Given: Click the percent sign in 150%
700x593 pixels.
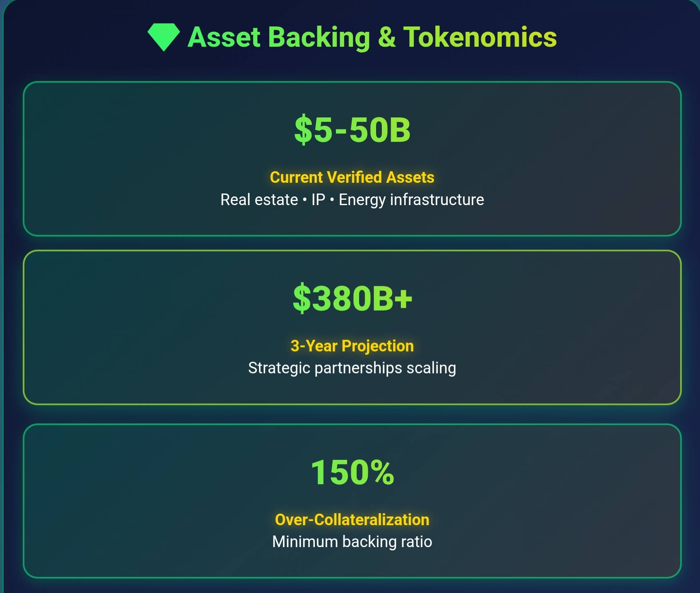Looking at the screenshot, I should tap(382, 472).
